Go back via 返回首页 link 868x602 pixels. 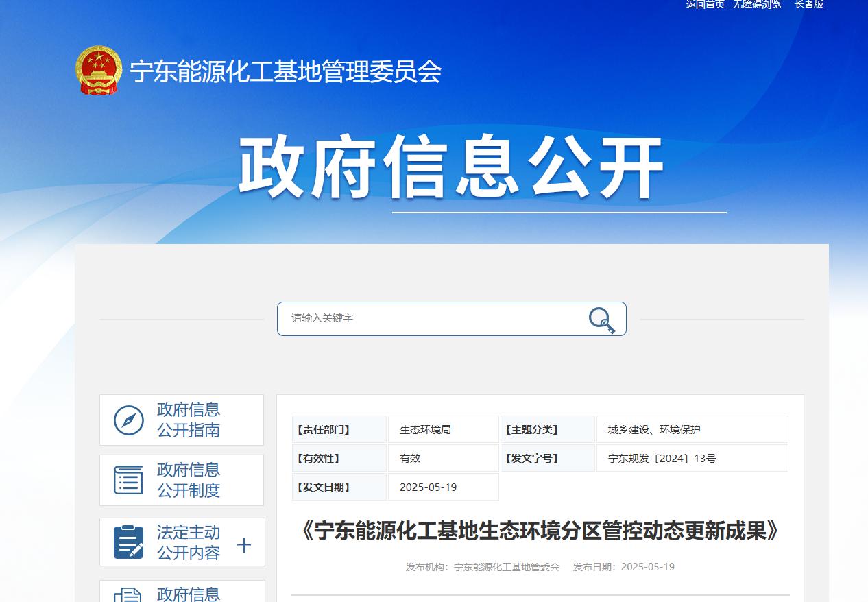[x=705, y=5]
